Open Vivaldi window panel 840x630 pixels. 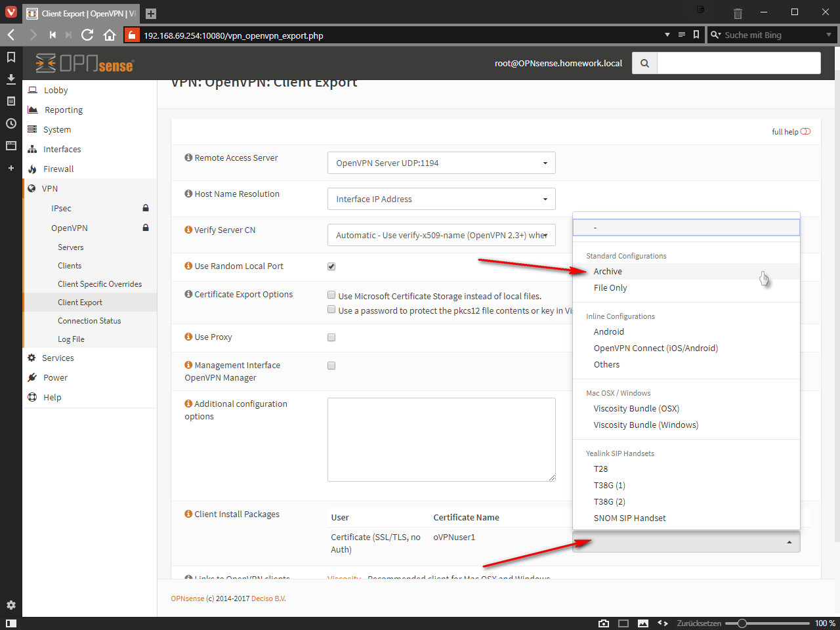coord(11,146)
